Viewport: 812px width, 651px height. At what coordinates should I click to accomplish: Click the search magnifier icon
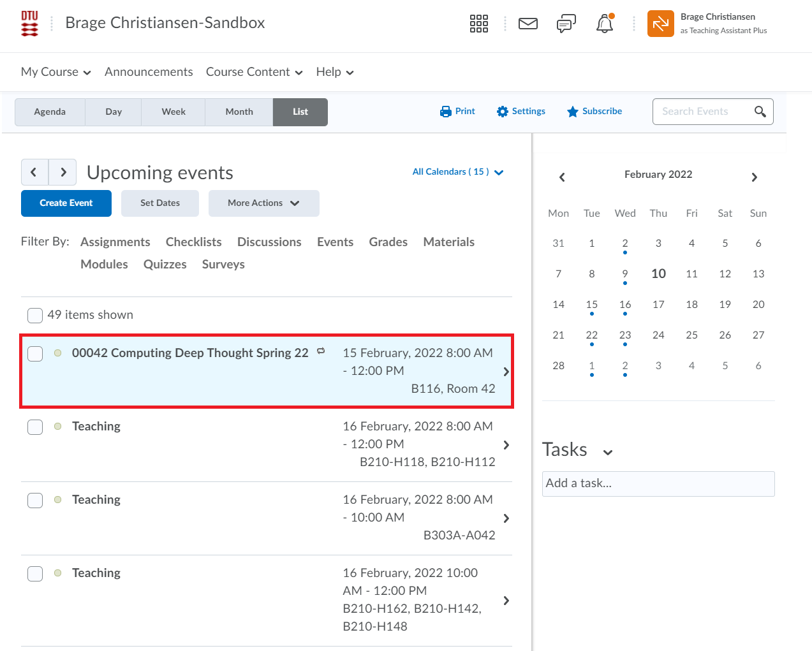760,112
